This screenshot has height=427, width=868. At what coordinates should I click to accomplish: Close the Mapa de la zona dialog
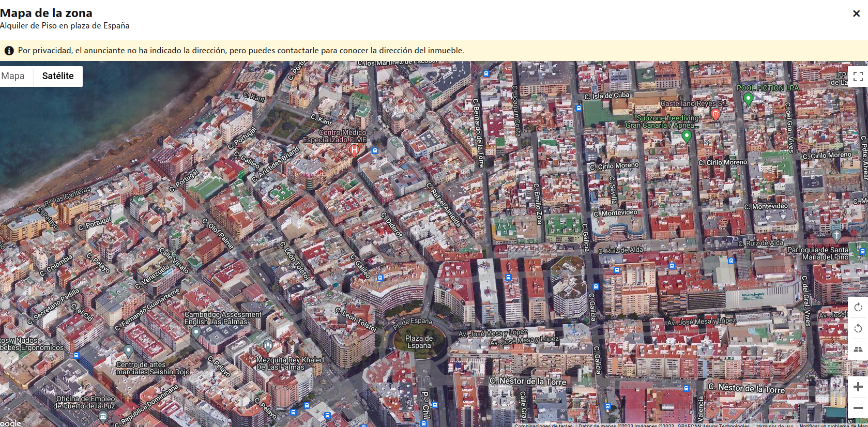tap(857, 14)
